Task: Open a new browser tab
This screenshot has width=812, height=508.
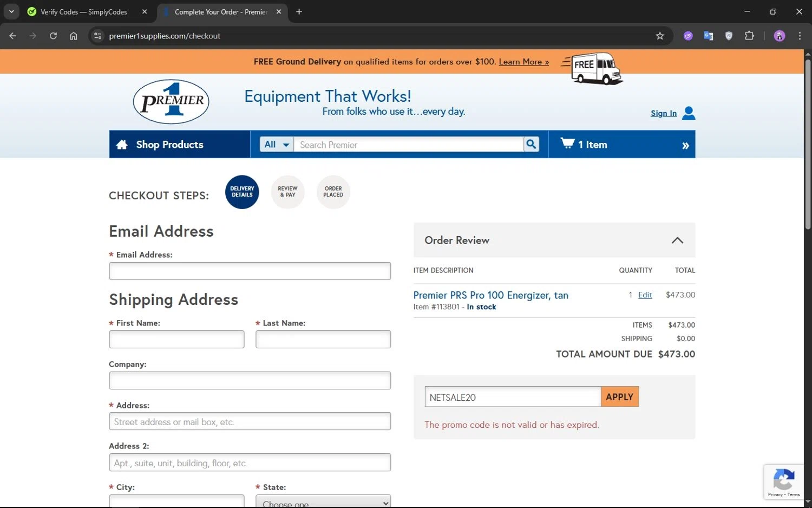Action: 299,11
